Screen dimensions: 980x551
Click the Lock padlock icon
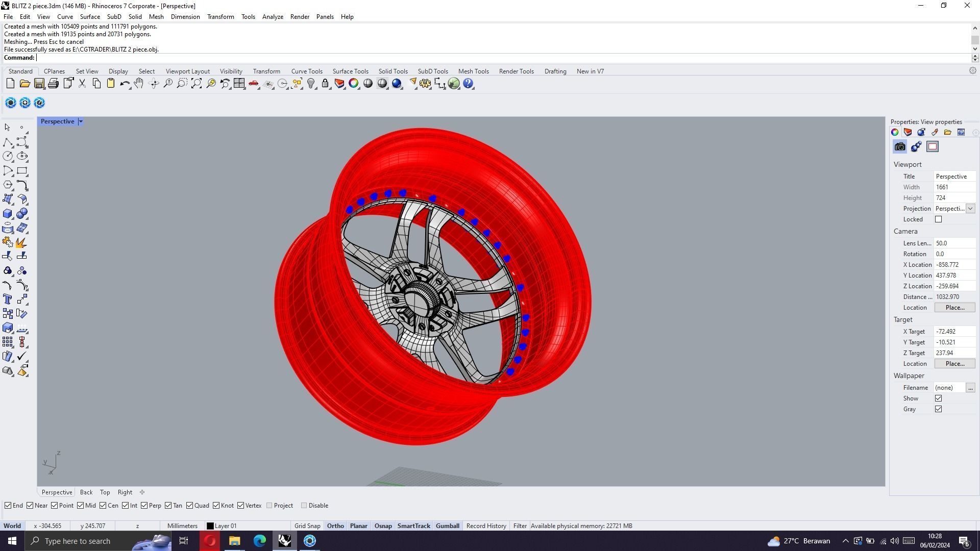pyautogui.click(x=325, y=84)
